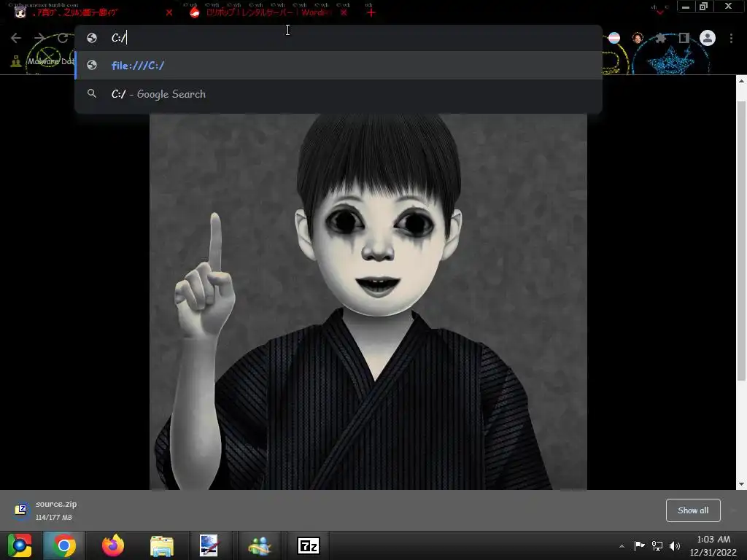Close the second browser tab
Viewport: 747px width, 560px height.
point(344,13)
